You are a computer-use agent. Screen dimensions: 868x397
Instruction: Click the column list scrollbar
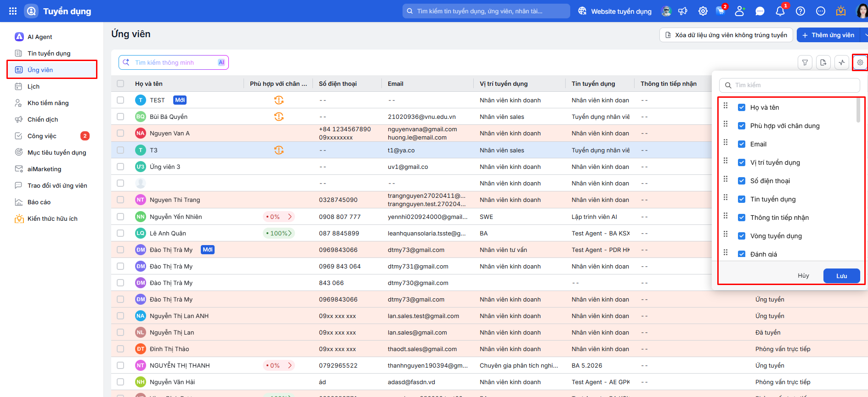coord(858,111)
